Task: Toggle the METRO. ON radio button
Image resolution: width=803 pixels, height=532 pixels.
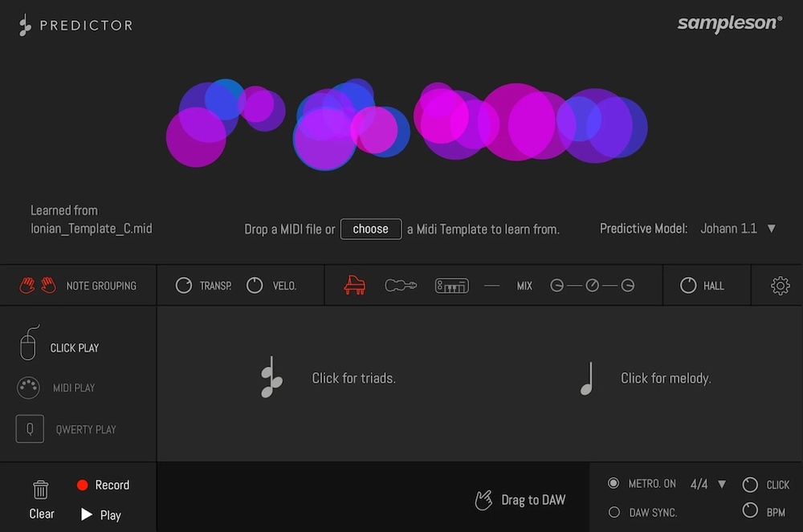Action: tap(613, 483)
